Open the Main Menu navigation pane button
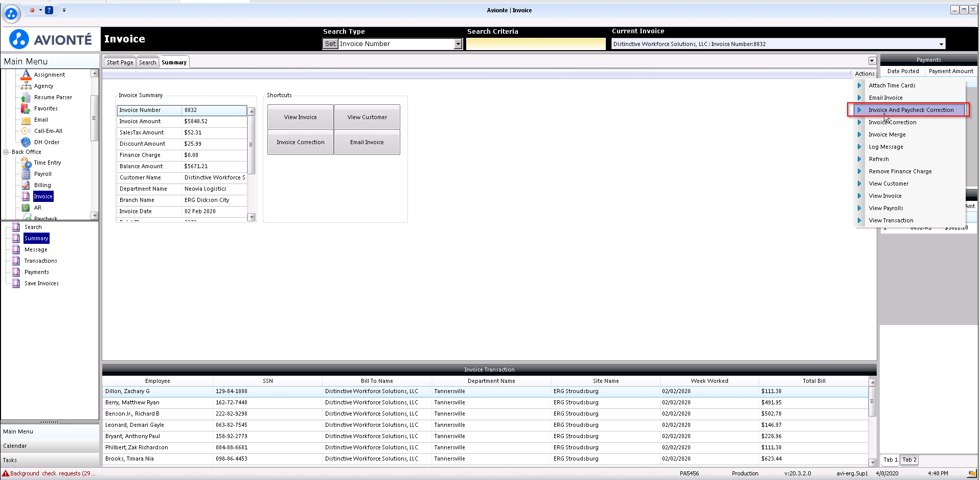Screen dimensions: 980x480 50,431
